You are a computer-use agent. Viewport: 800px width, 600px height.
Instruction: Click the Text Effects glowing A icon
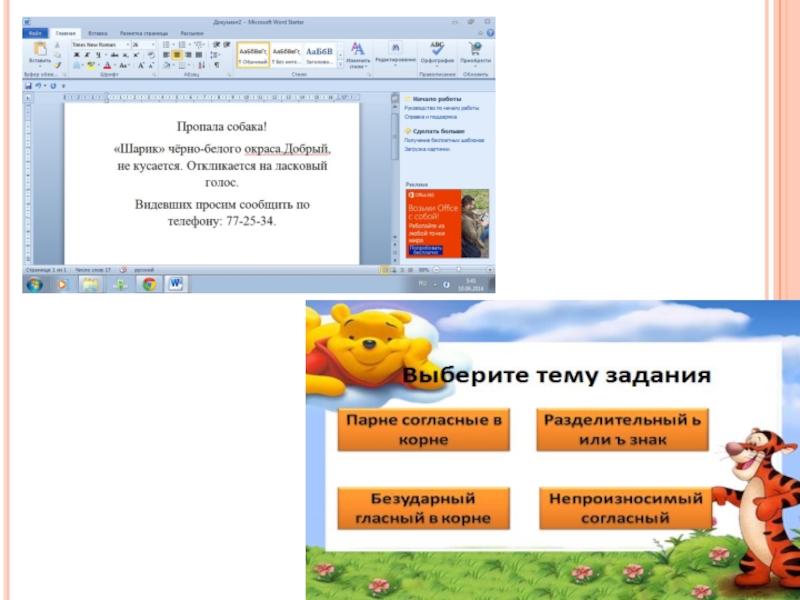click(x=77, y=65)
